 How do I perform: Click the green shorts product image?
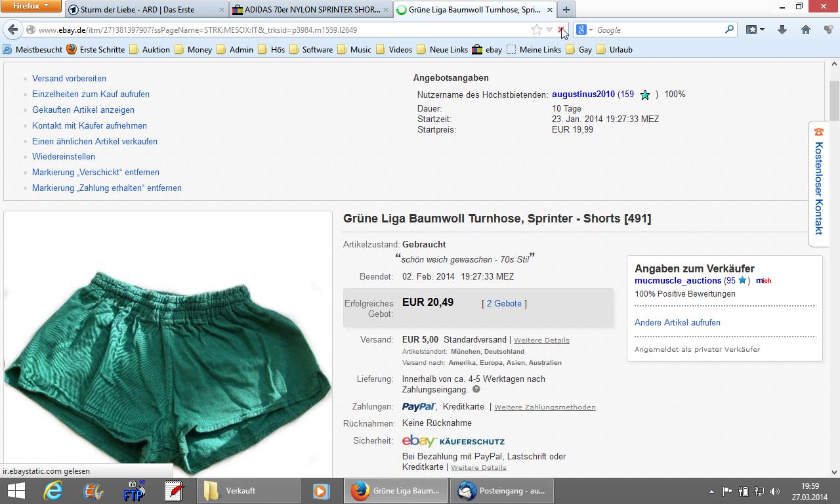pos(167,367)
